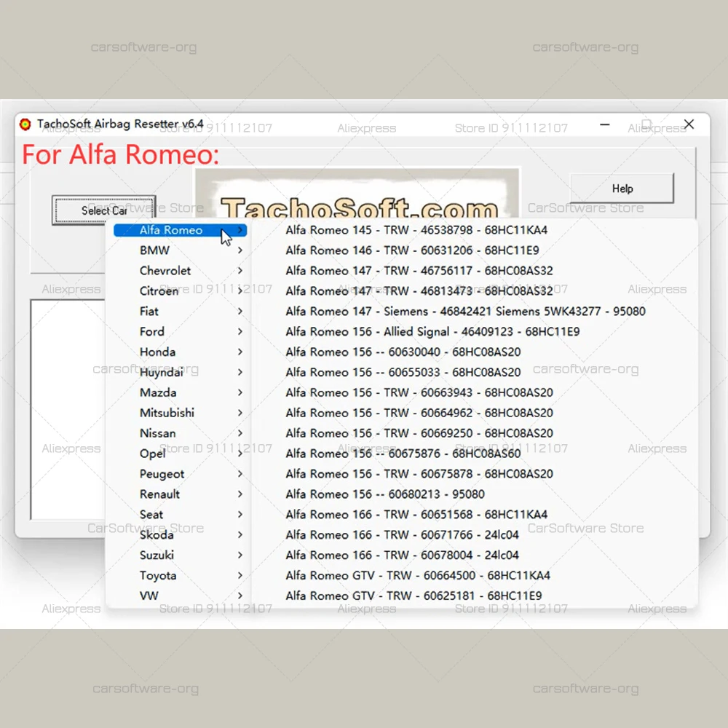Select Honda menu entry
The height and width of the screenshot is (728, 728).
coord(180,352)
